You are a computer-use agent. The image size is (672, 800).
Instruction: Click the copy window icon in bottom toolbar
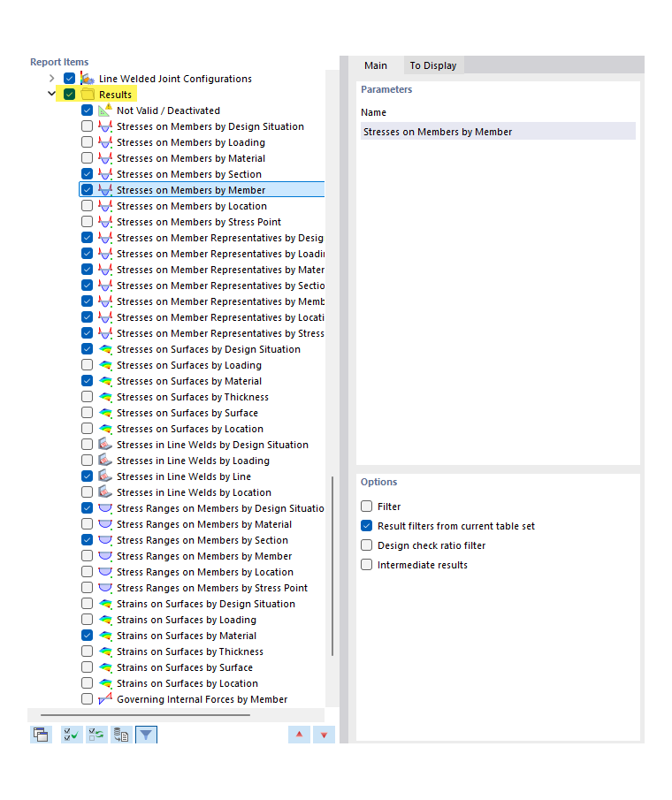41,735
